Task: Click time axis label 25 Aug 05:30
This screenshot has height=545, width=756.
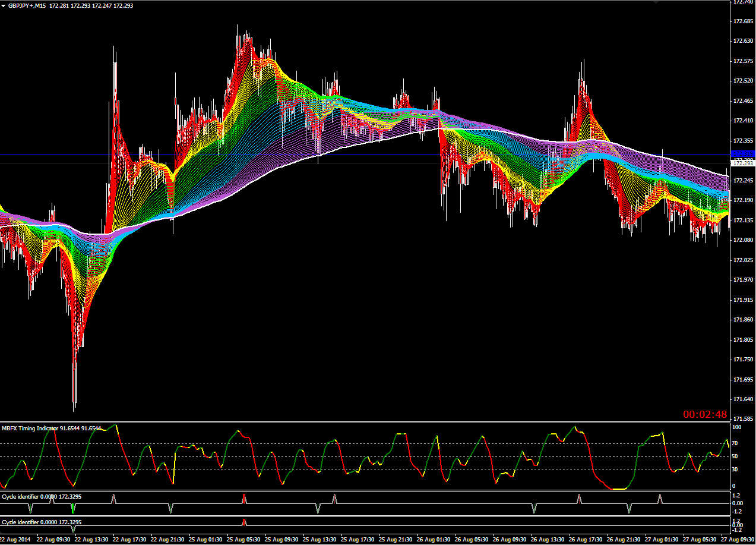Action: pyautogui.click(x=243, y=540)
